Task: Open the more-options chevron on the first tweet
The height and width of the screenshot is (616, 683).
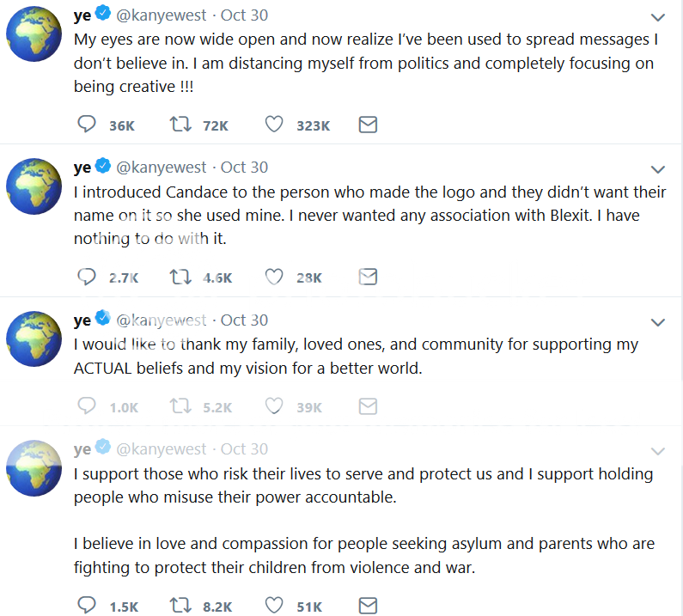Action: pos(658,17)
